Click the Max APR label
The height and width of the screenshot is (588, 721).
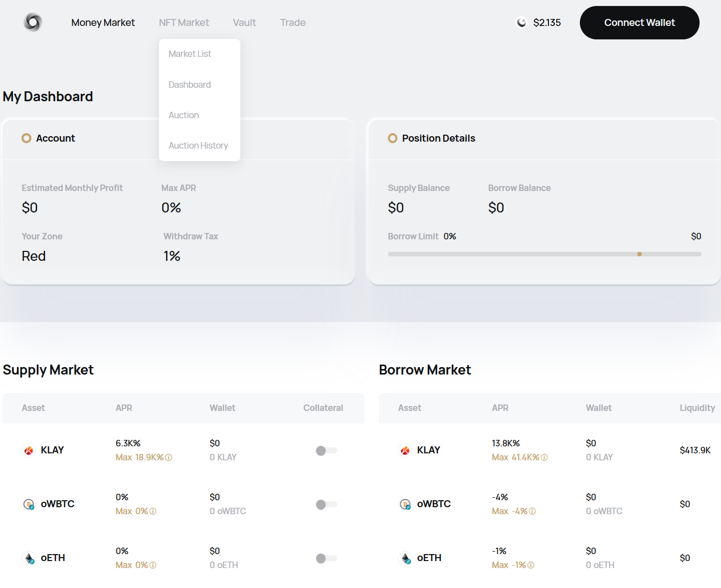point(179,188)
